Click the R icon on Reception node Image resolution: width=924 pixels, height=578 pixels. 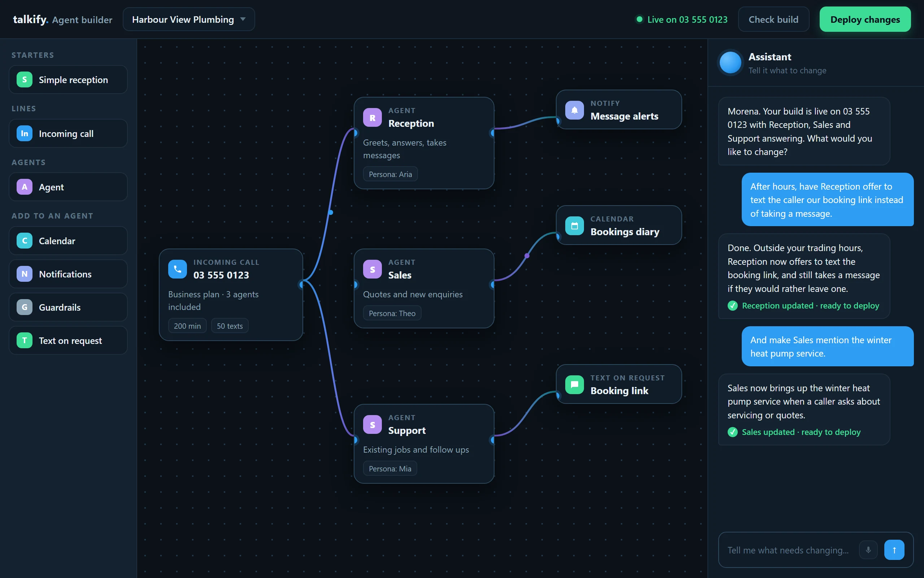pyautogui.click(x=372, y=118)
